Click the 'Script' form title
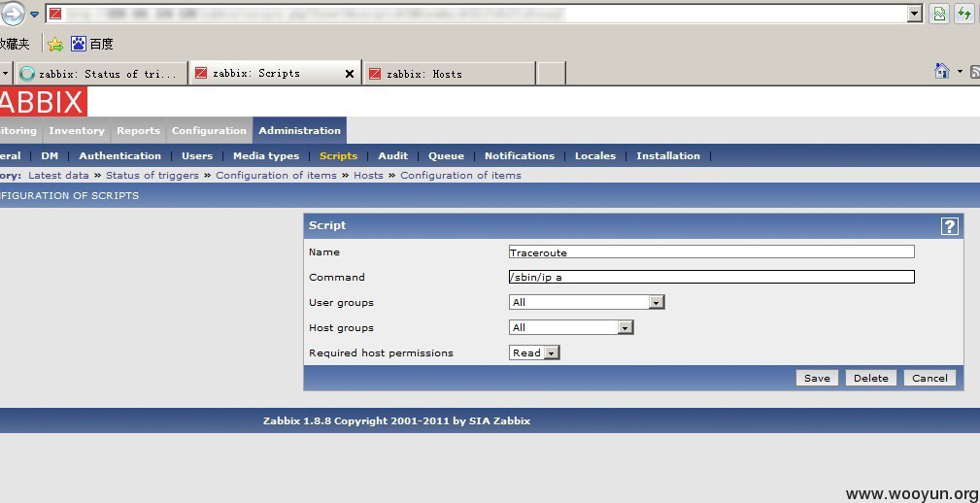The height and width of the screenshot is (503, 980). pyautogui.click(x=327, y=225)
